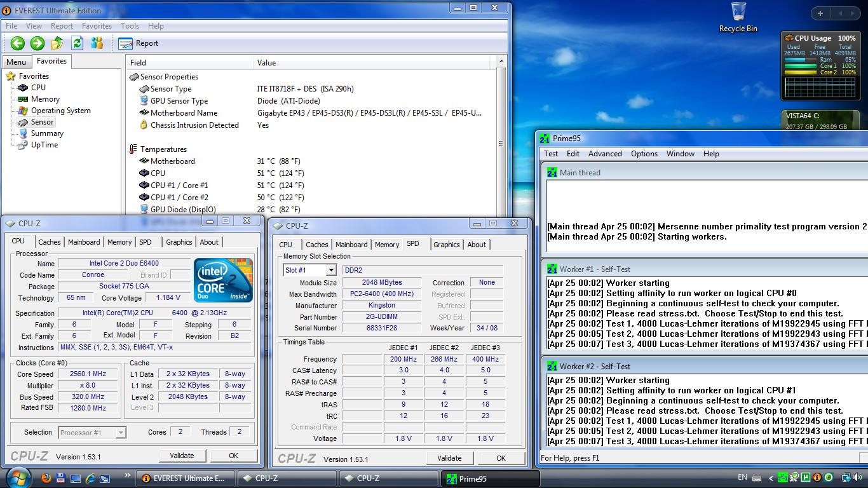This screenshot has width=868, height=488.
Task: Click the Intel Core 2 Duo logo
Action: coord(224,280)
